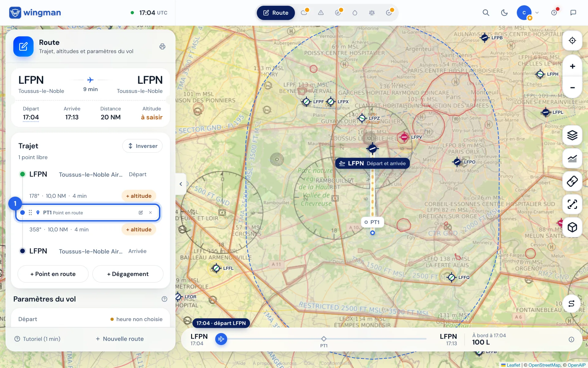The image size is (588, 368).
Task: Center map on my location
Action: pos(572,40)
